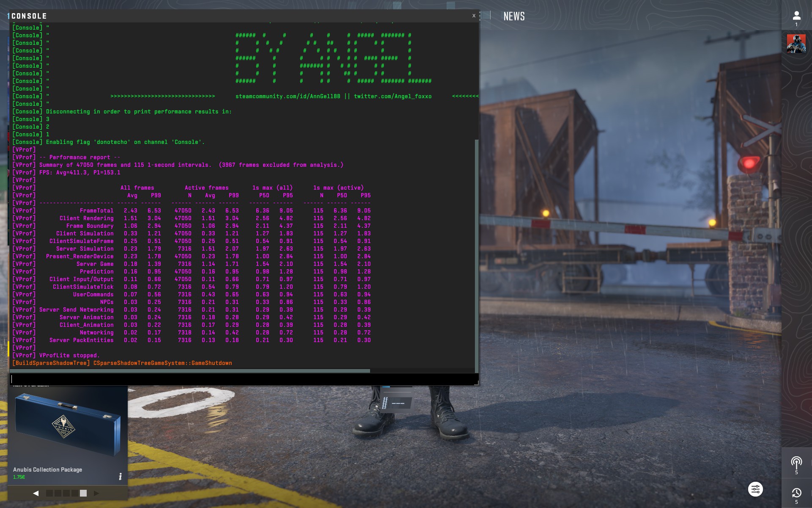Open the Anubis Collection Package case thumbnail
The width and height of the screenshot is (812, 508).
[68, 425]
